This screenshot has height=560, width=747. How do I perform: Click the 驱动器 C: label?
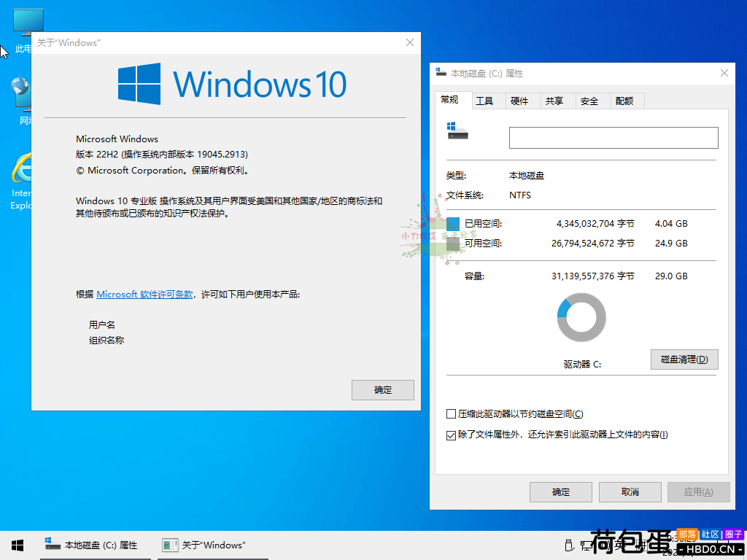[x=582, y=365]
